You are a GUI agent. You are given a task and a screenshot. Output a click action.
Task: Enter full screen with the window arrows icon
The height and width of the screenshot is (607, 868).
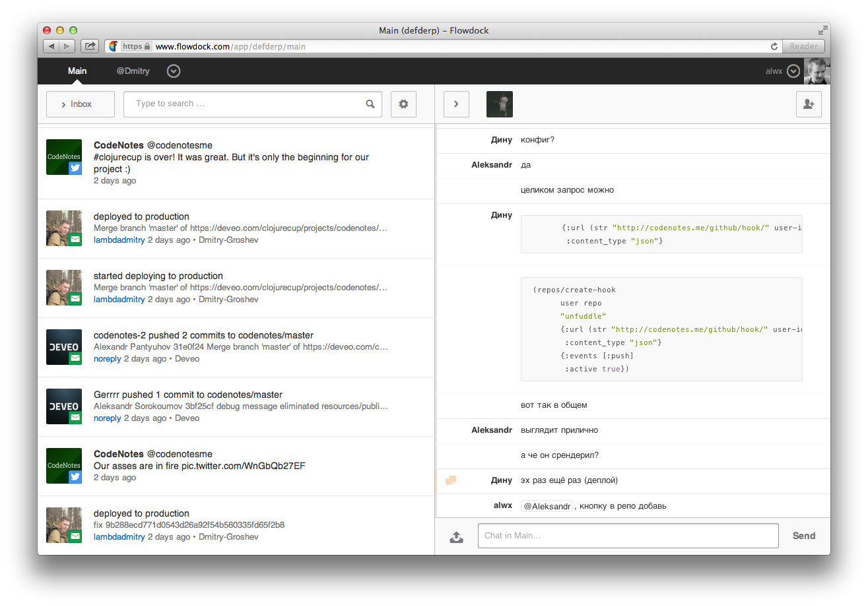(822, 30)
